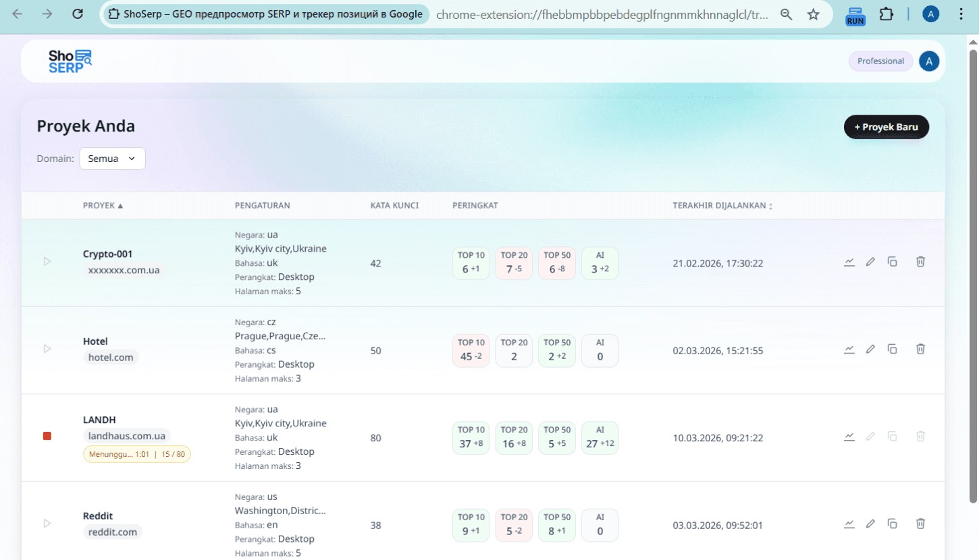Image resolution: width=979 pixels, height=560 pixels.
Task: Delete the Crypto-001 project
Action: click(x=920, y=262)
